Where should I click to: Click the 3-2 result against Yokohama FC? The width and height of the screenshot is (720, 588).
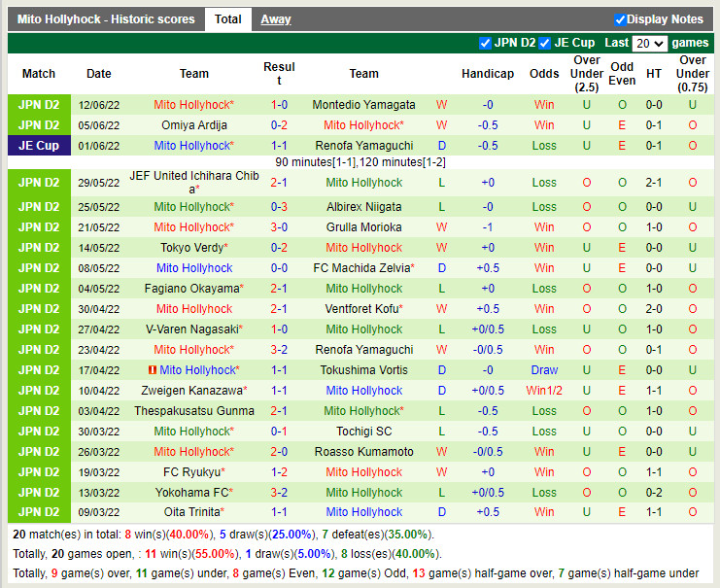[x=279, y=493]
